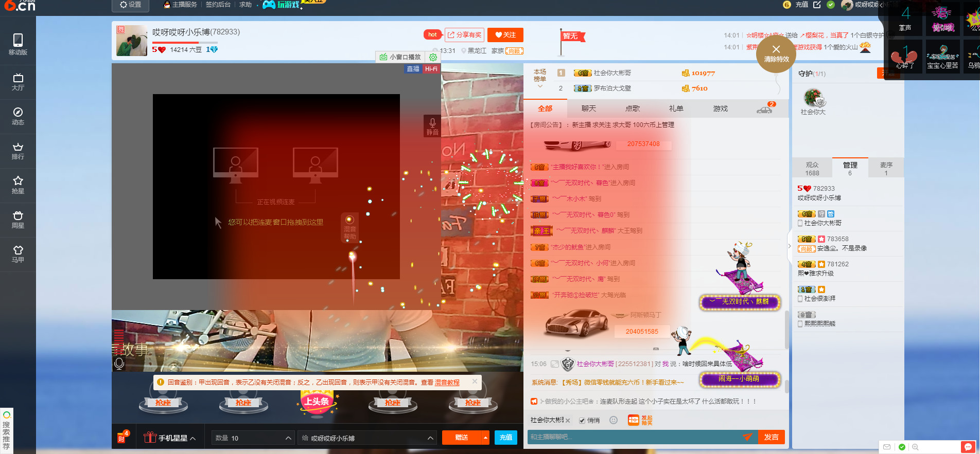This screenshot has width=980, height=454.
Task: Click the 清除特效 clear effects button
Action: pyautogui.click(x=776, y=53)
